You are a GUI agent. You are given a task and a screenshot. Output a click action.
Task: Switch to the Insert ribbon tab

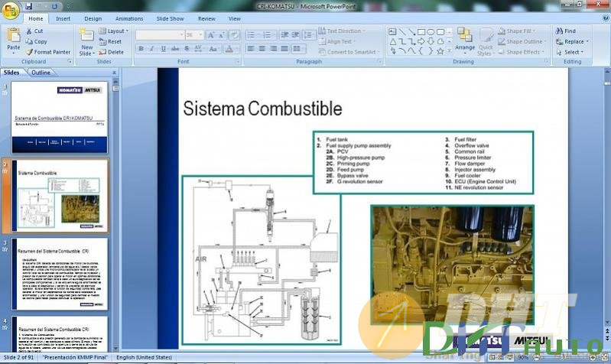[63, 18]
